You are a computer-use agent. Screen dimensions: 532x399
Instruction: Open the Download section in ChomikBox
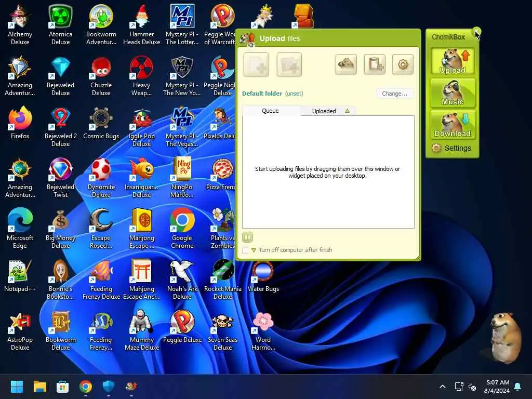[453, 125]
